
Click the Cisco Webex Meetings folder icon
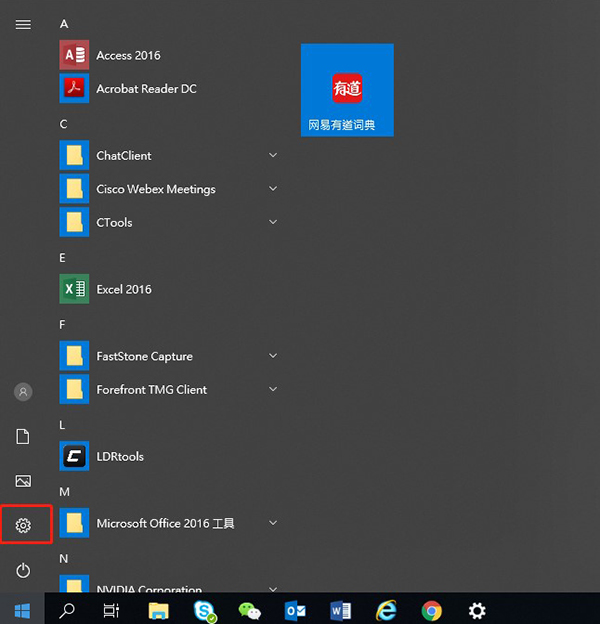(x=74, y=189)
